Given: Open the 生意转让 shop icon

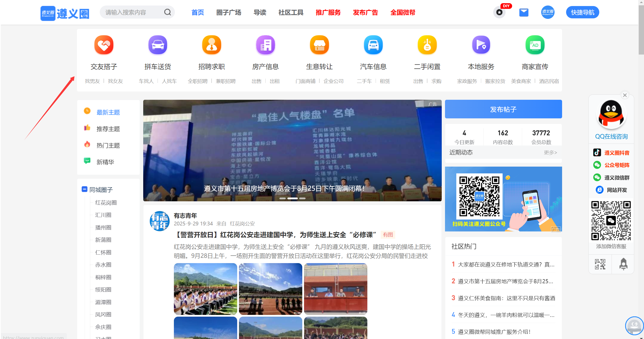Looking at the screenshot, I should coord(319,45).
